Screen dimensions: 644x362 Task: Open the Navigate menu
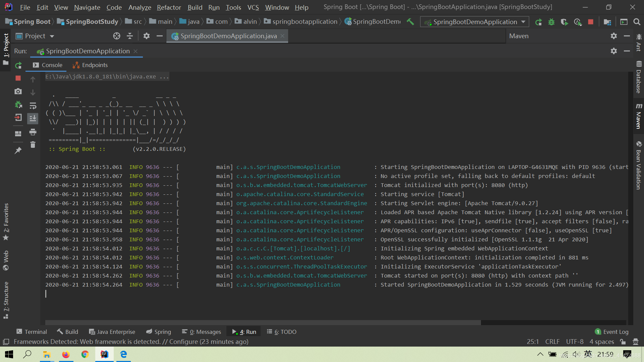point(87,7)
